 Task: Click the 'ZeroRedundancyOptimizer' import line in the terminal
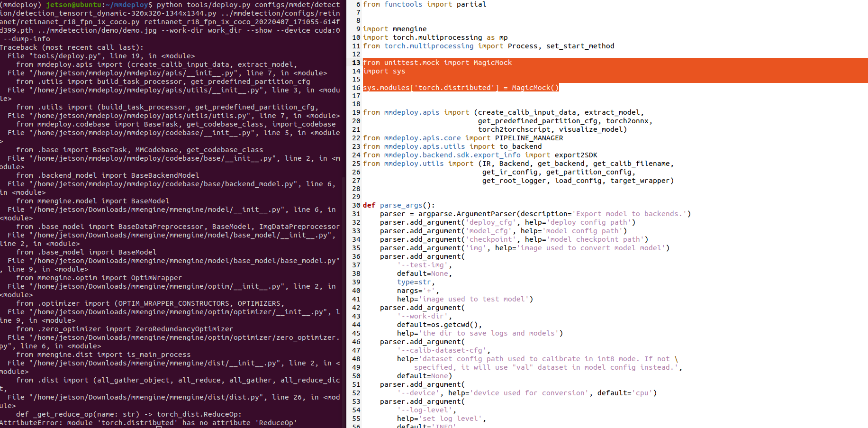click(x=125, y=329)
